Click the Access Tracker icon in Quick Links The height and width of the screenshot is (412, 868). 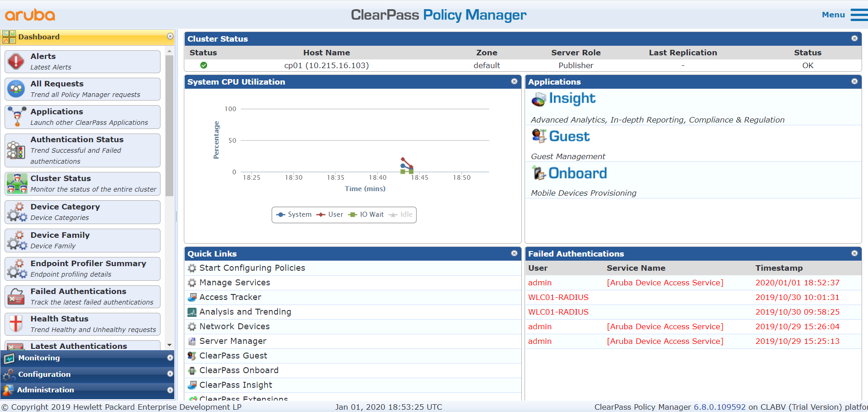coord(193,297)
